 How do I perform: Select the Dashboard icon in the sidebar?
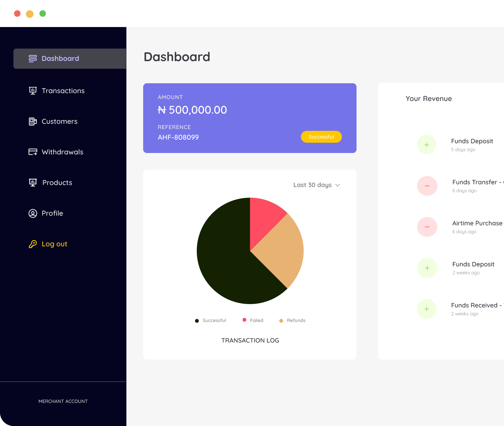pos(32,58)
